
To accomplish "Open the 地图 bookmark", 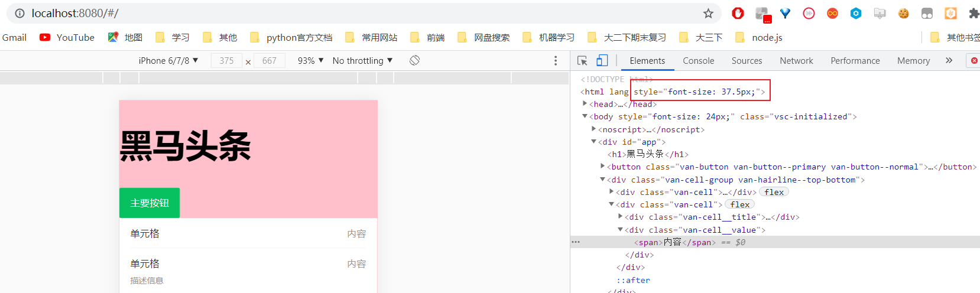I will tap(125, 37).
